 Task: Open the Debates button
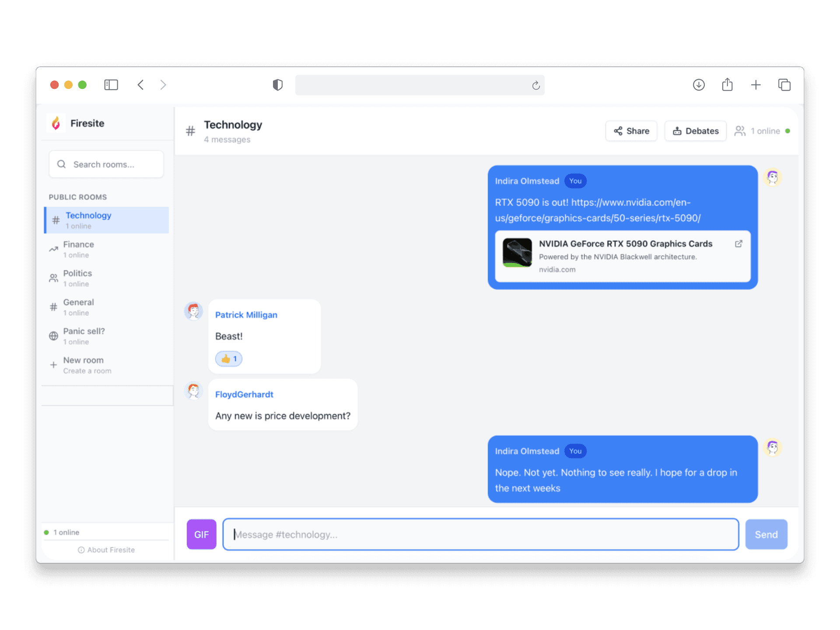(x=695, y=131)
